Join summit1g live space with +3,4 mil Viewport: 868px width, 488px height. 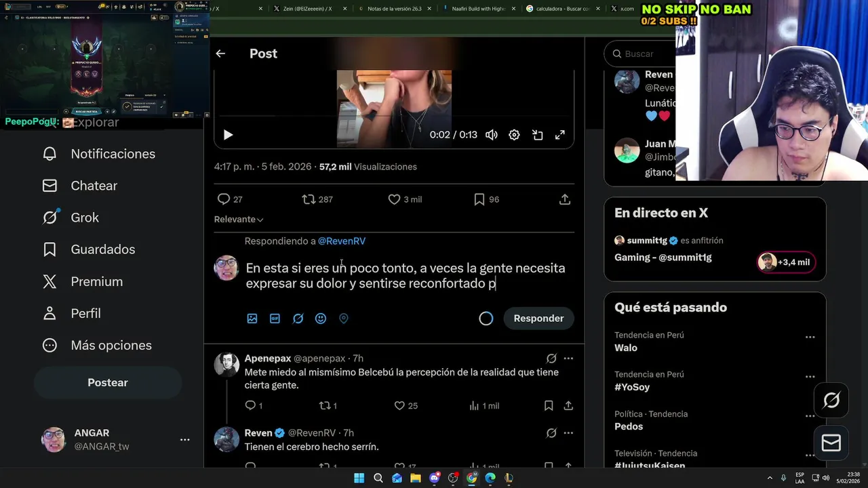point(787,262)
